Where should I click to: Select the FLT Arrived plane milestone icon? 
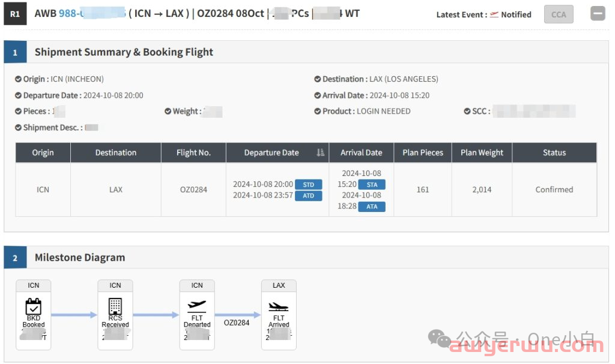tap(279, 306)
